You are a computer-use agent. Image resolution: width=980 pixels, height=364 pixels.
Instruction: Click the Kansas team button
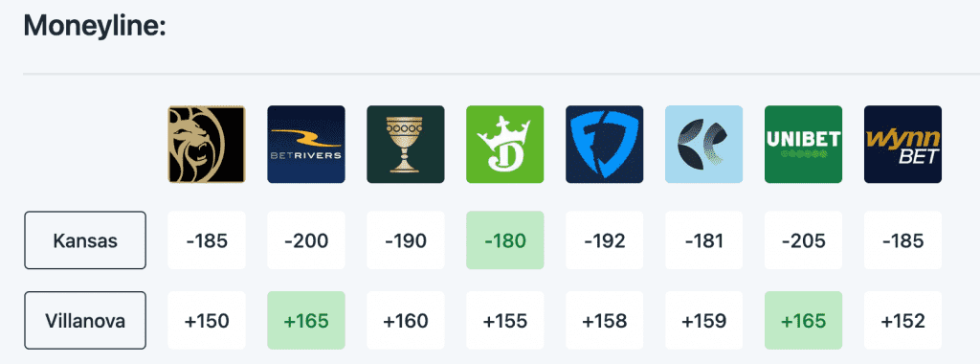pos(85,240)
